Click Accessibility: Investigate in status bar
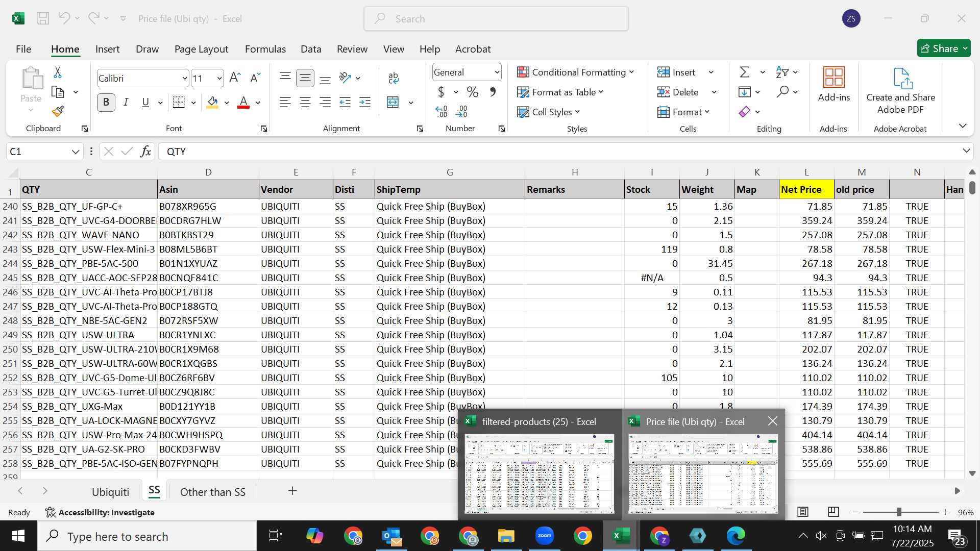The image size is (980, 551). (x=100, y=512)
